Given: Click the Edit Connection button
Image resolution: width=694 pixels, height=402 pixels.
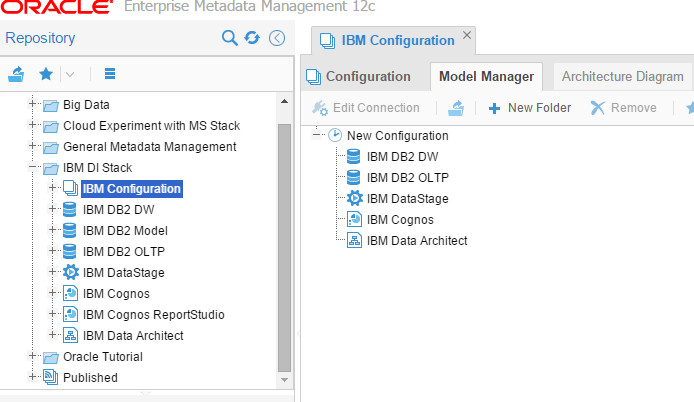Looking at the screenshot, I should (x=366, y=108).
